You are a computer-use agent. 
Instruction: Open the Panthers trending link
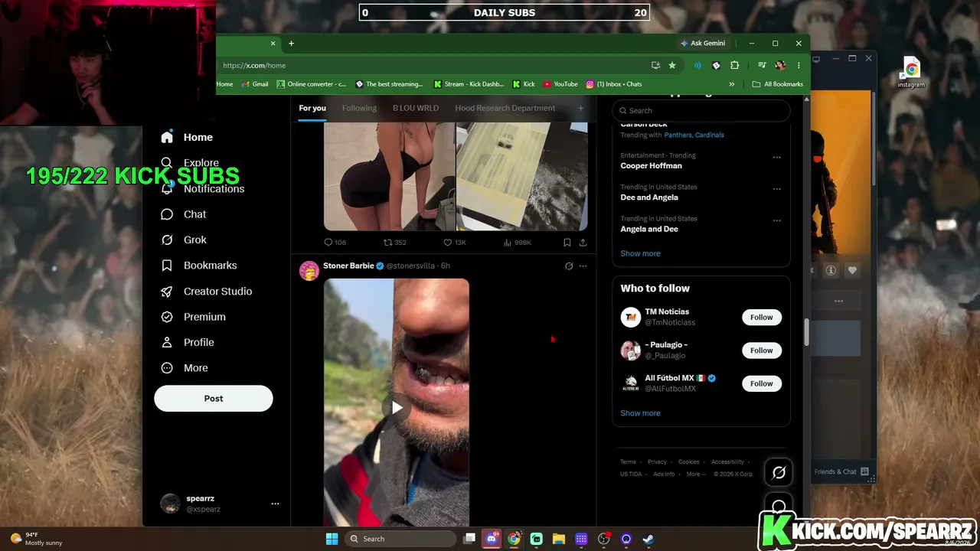[x=678, y=135]
